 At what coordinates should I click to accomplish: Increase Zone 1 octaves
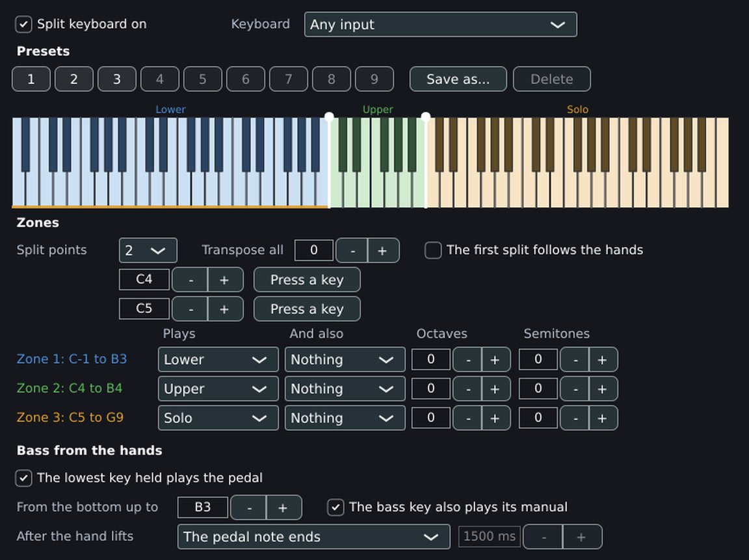point(496,359)
